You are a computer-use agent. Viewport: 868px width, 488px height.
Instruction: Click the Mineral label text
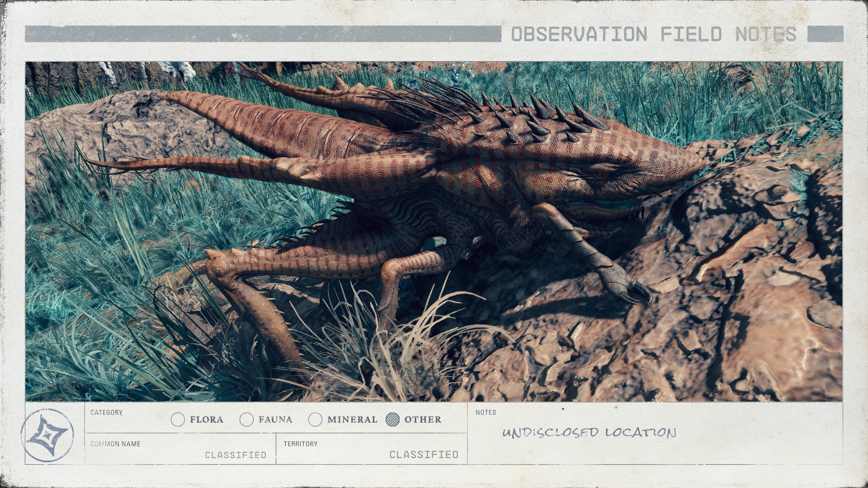pyautogui.click(x=352, y=420)
